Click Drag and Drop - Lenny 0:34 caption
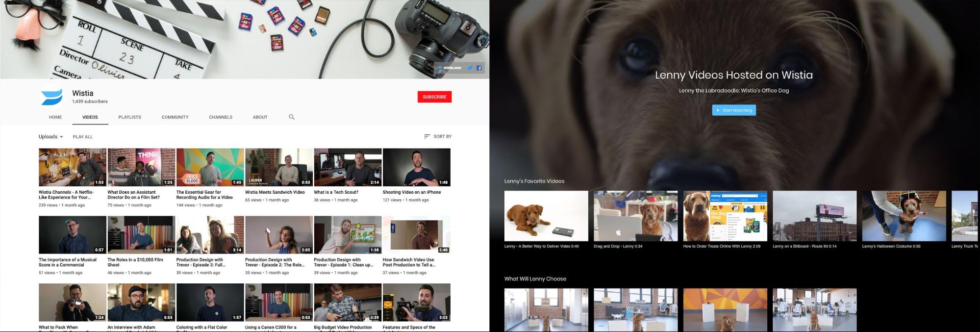Viewport: 980px width, 332px height. pyautogui.click(x=618, y=246)
